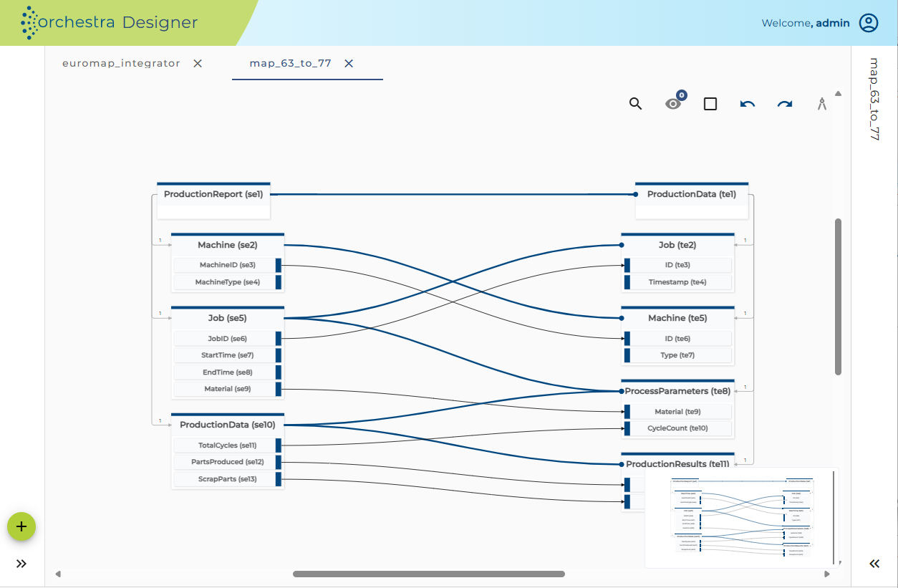Viewport: 898px width, 588px height.
Task: Click the MachineID (se3) field
Action: click(224, 265)
